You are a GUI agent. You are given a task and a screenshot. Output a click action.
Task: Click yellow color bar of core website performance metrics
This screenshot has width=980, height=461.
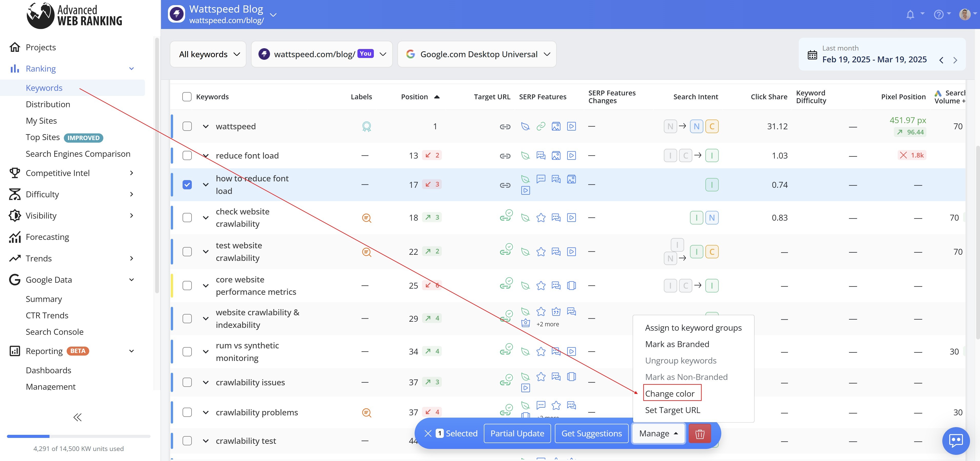172,286
